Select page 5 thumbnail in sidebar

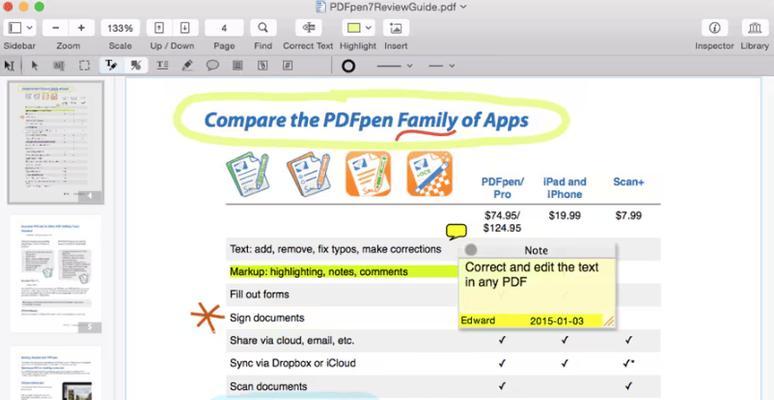tap(56, 273)
